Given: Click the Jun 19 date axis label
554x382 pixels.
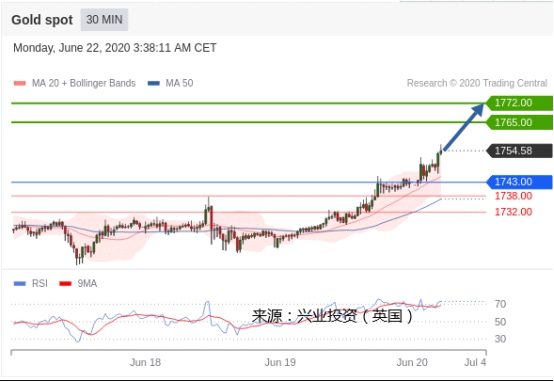Looking at the screenshot, I should tap(280, 362).
